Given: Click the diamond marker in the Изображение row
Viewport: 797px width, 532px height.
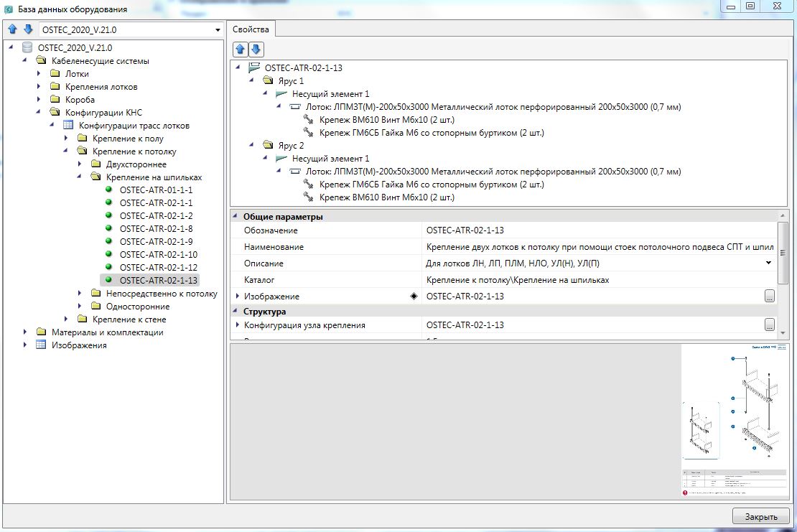Looking at the screenshot, I should pos(414,297).
